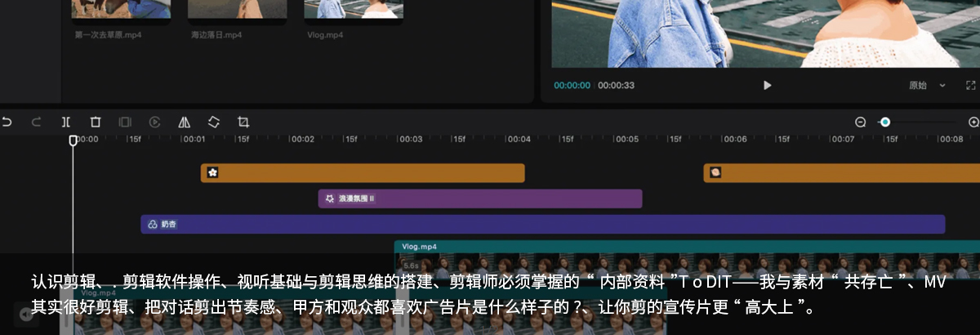
Task: Click the timeline zoom slider handle
Action: 885,122
